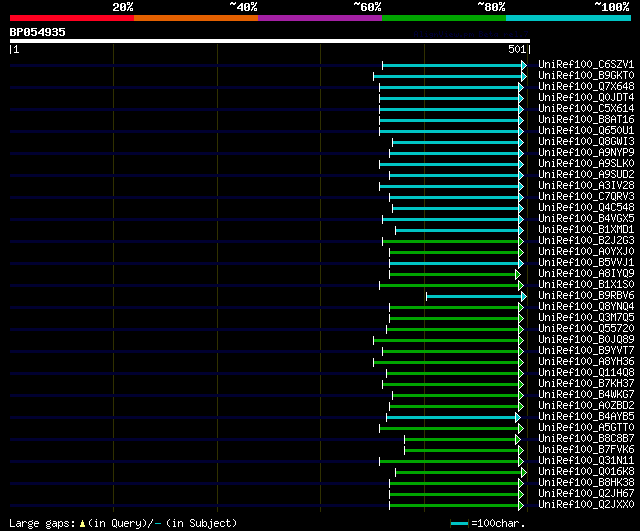Click the query end position label 501
640x531 pixels.
tap(517, 49)
